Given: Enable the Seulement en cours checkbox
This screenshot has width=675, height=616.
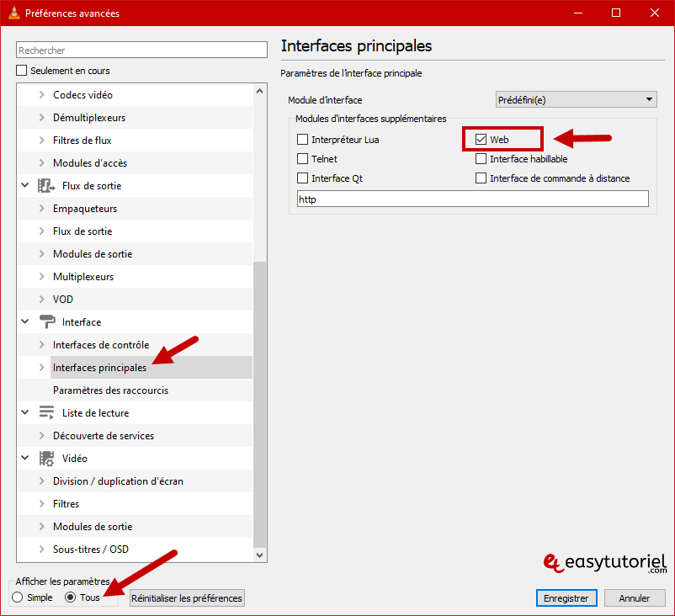Looking at the screenshot, I should (22, 70).
